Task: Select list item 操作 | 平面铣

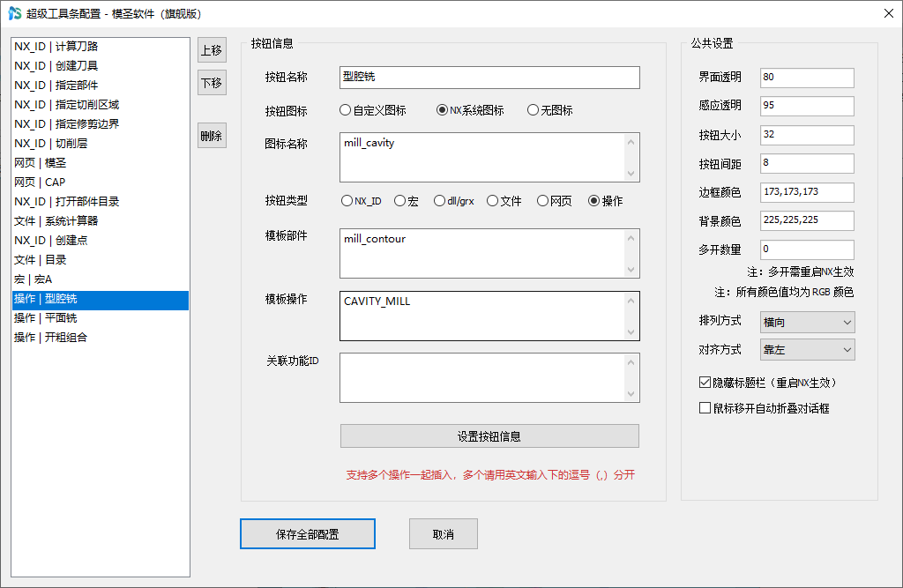Action: (101, 318)
